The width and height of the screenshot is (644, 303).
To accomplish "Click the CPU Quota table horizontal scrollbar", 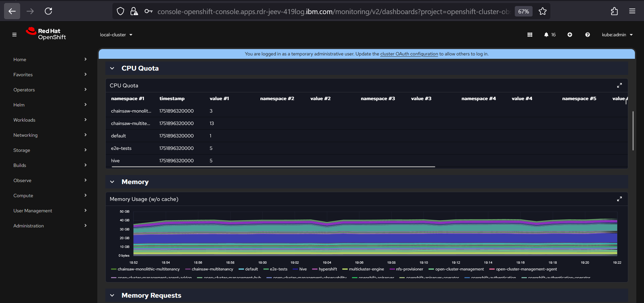I will click(x=273, y=167).
